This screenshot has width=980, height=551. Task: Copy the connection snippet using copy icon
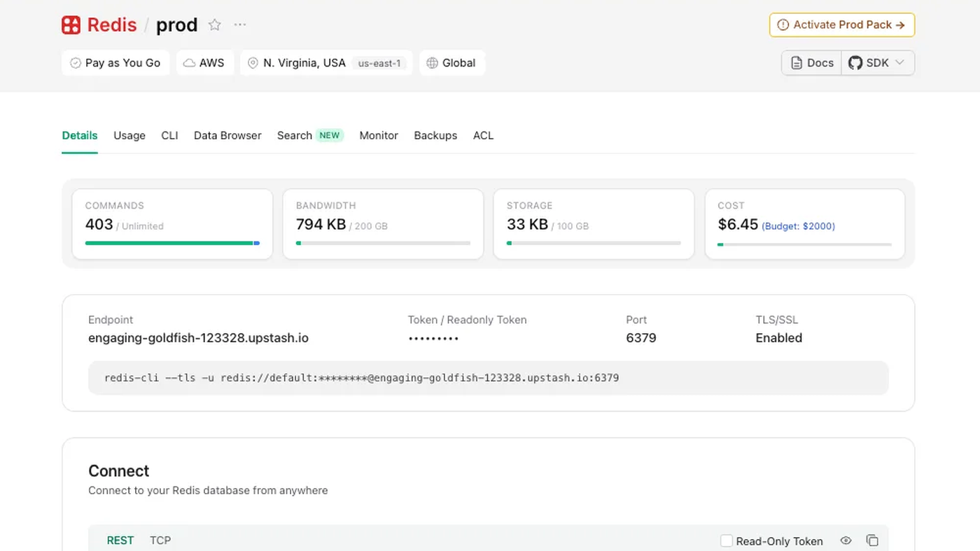pyautogui.click(x=872, y=540)
